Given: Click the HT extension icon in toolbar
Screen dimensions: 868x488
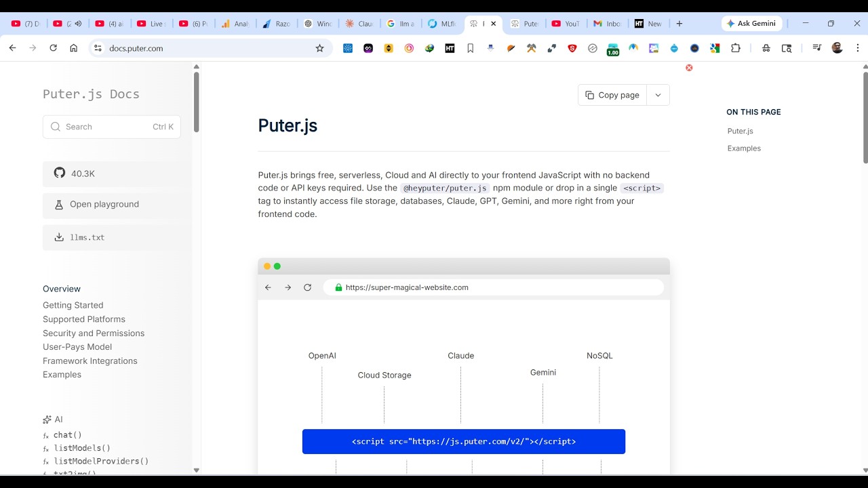Looking at the screenshot, I should pyautogui.click(x=450, y=48).
